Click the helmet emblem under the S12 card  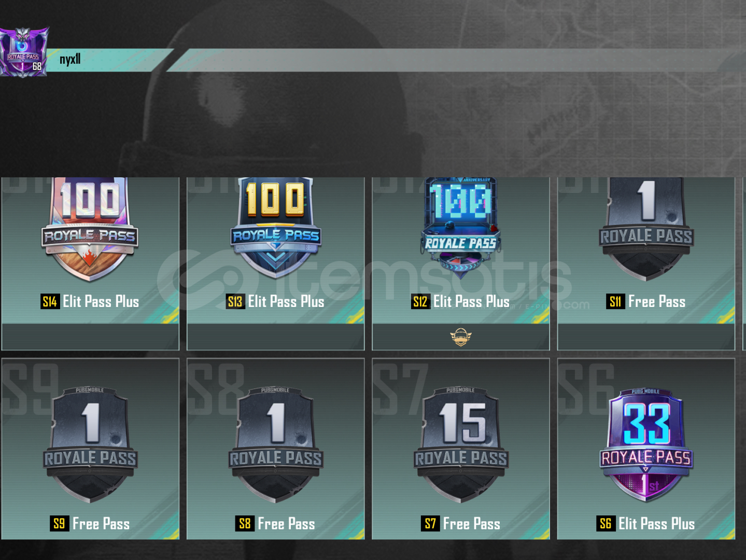click(460, 337)
